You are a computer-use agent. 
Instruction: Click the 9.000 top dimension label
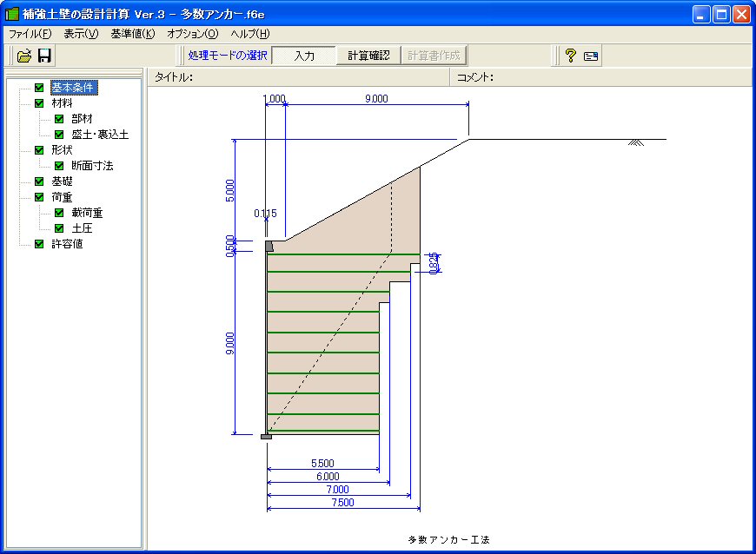tap(376, 99)
